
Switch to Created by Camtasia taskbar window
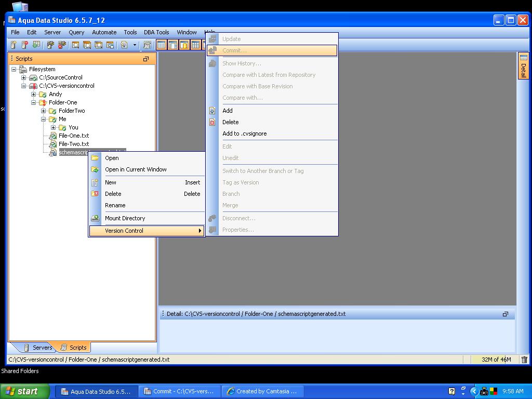[x=262, y=391]
